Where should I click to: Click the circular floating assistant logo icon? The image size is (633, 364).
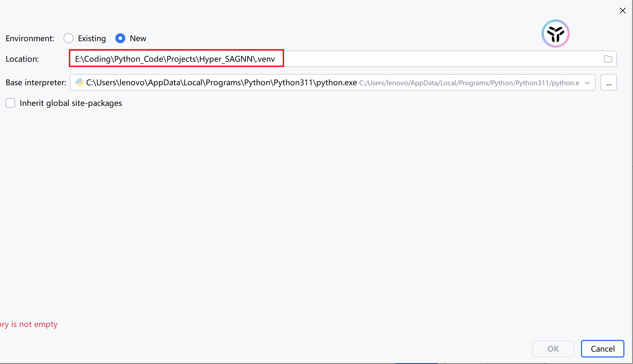(555, 34)
